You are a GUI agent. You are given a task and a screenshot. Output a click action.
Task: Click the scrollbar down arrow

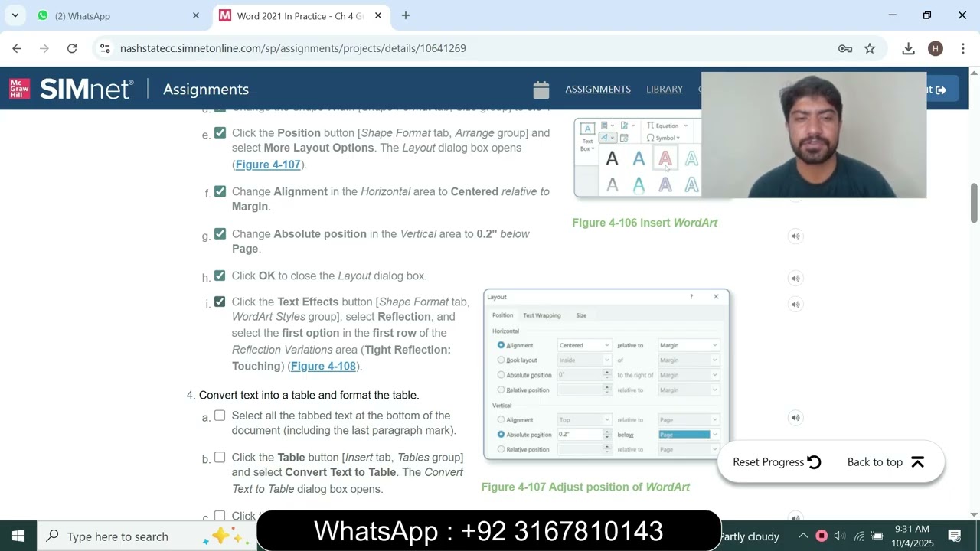[974, 514]
